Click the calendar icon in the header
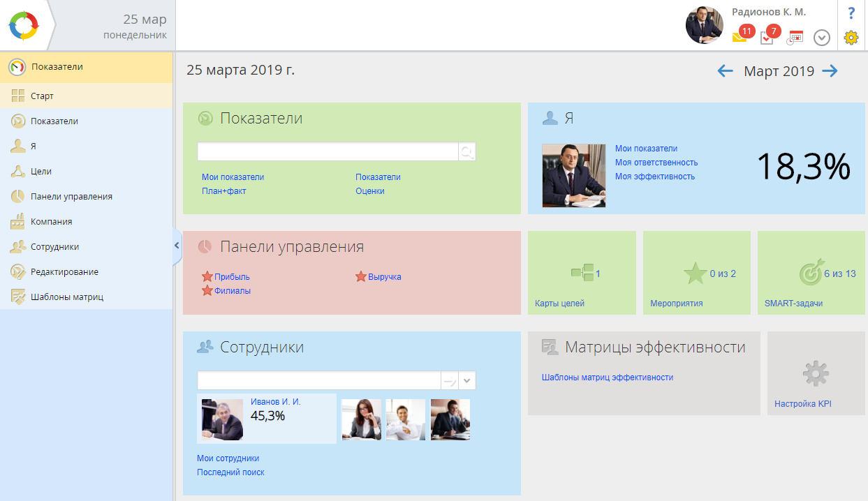Viewport: 868px width, 501px height. coord(795,38)
